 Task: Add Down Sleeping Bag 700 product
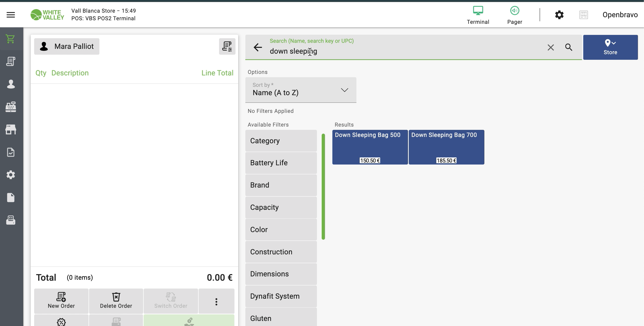tap(446, 147)
